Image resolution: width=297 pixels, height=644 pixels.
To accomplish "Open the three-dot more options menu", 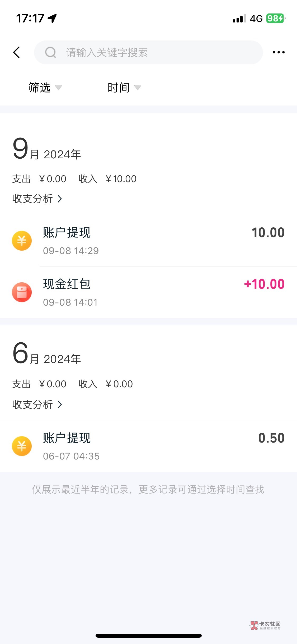I will 279,52.
